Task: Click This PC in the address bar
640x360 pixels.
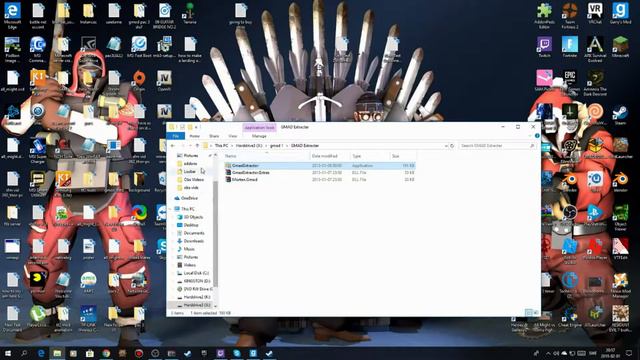Action: pyautogui.click(x=221, y=146)
